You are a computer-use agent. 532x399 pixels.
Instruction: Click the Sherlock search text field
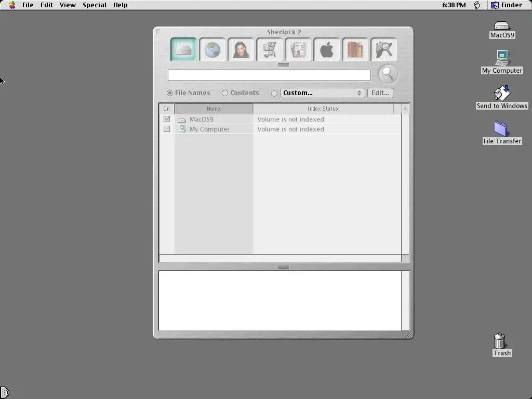coord(269,75)
